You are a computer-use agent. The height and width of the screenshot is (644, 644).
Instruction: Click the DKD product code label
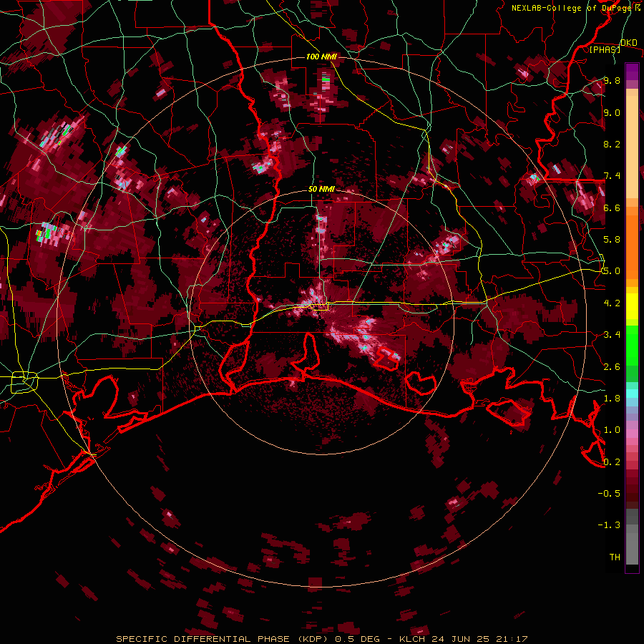629,42
